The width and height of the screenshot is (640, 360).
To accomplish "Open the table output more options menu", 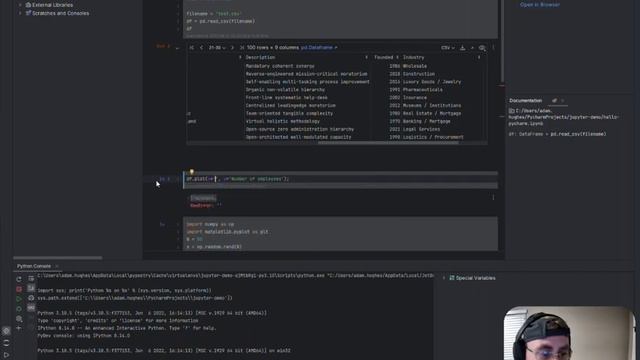I will coord(493,48).
